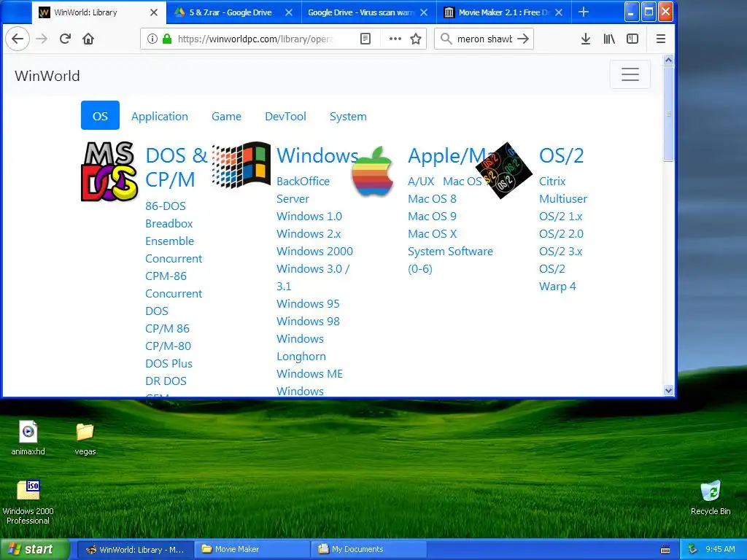The image size is (747, 560).
Task: Go back with the Firefox back arrow
Action: pos(18,39)
